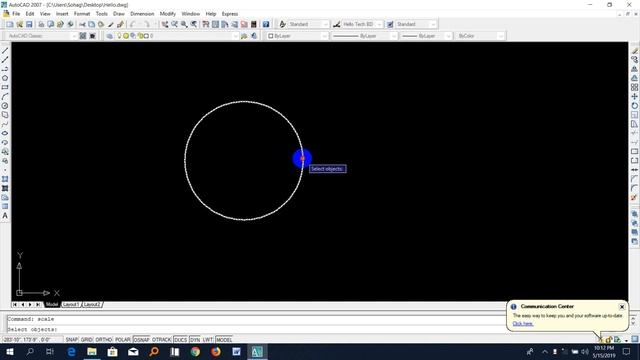Click the Plot (print) icon

(41, 24)
